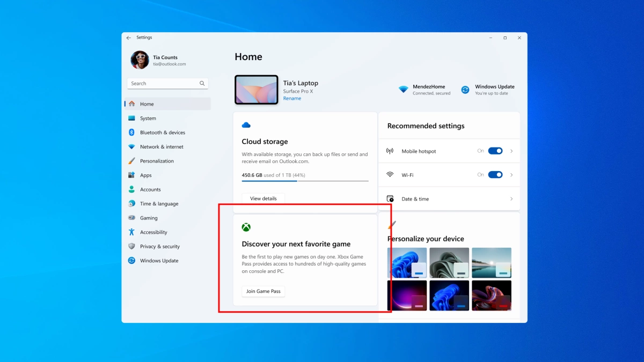
Task: Open Network & internet settings
Action: pos(167,147)
